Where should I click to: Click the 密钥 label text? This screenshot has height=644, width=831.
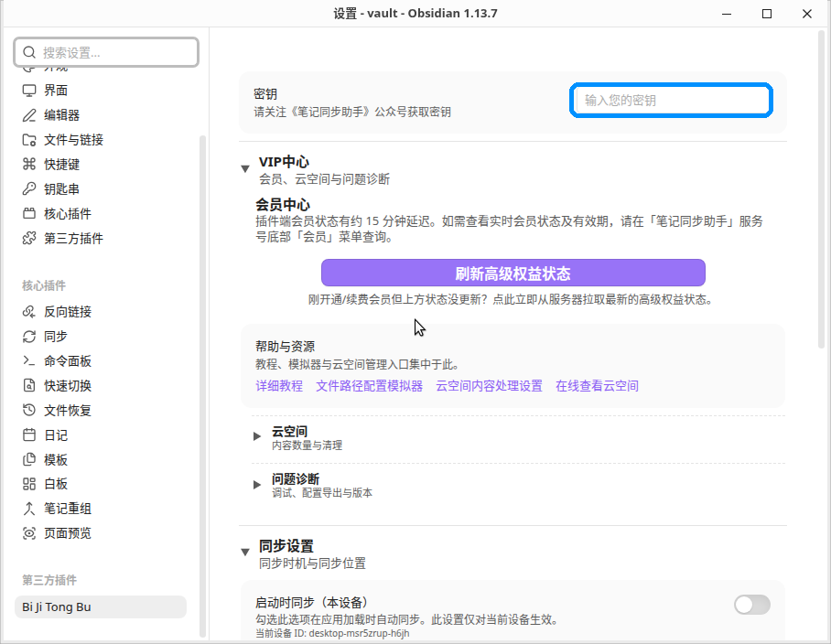(265, 93)
